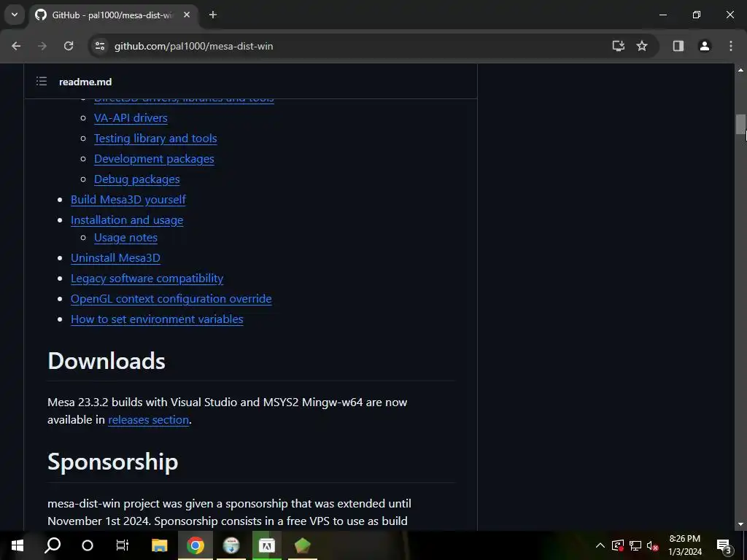Open Cortana circle icon in taskbar
Image resolution: width=747 pixels, height=560 pixels.
[x=88, y=545]
